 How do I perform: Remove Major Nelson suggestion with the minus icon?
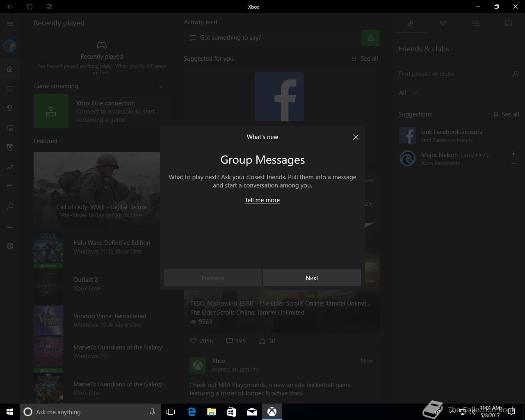(513, 164)
